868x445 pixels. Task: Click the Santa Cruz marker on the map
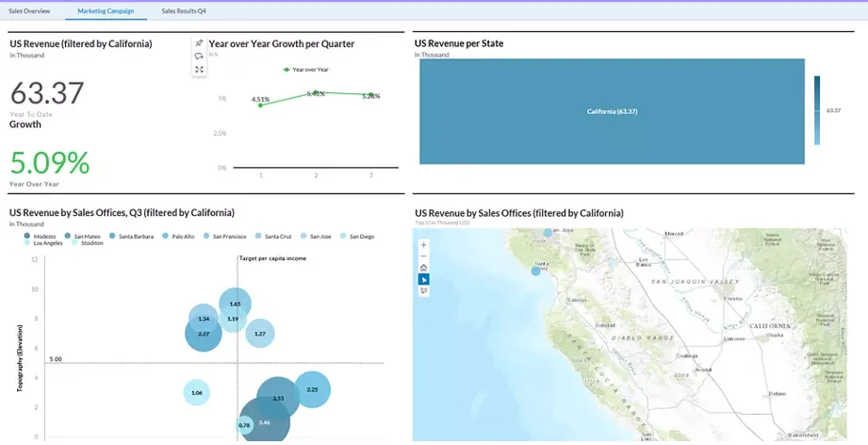[x=536, y=271]
